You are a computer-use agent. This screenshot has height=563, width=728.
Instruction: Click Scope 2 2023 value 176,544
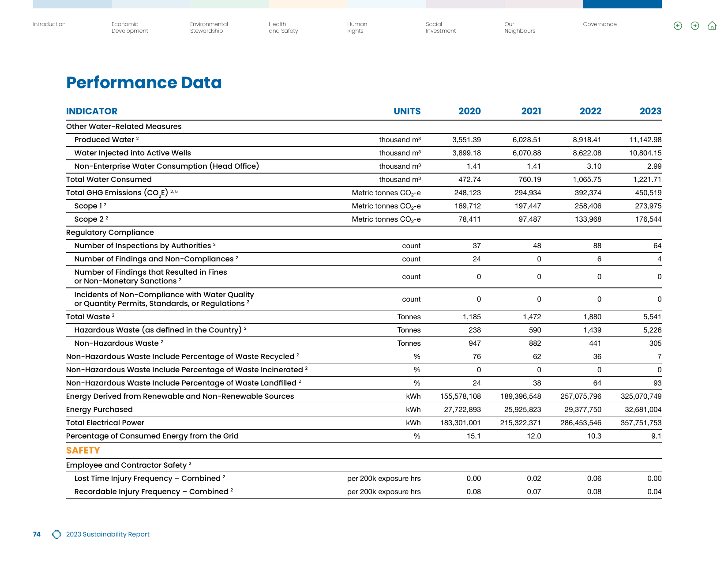648,219
